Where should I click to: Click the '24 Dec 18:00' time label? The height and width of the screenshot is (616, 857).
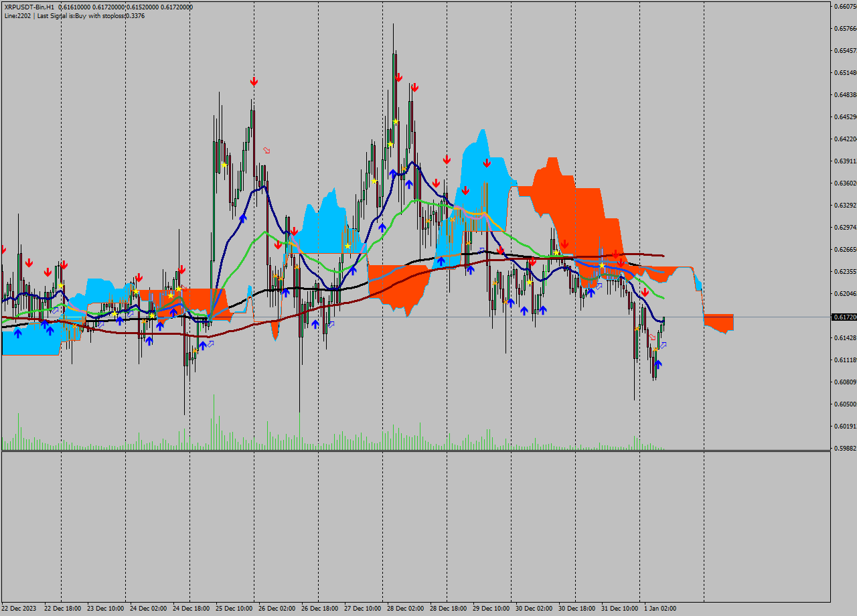click(191, 609)
